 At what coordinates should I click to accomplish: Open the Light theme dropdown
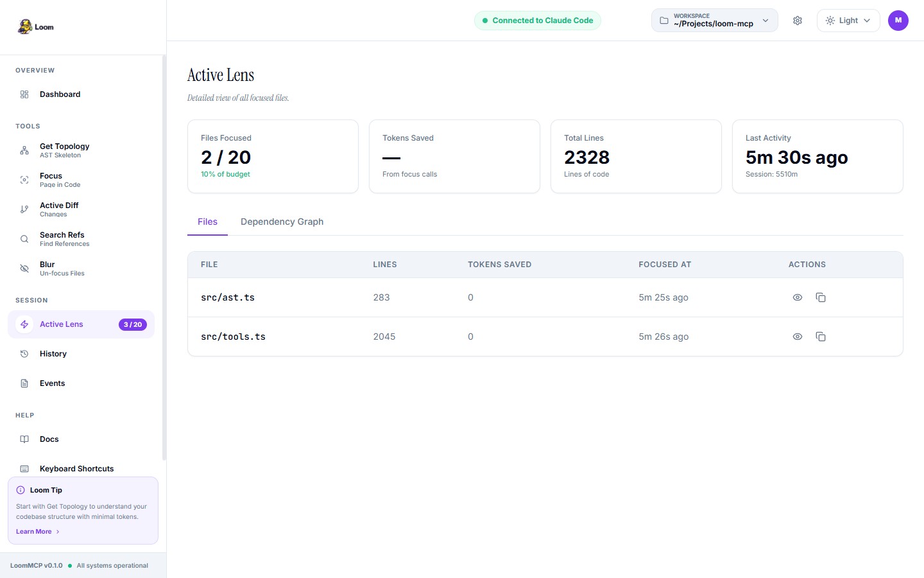click(x=848, y=20)
